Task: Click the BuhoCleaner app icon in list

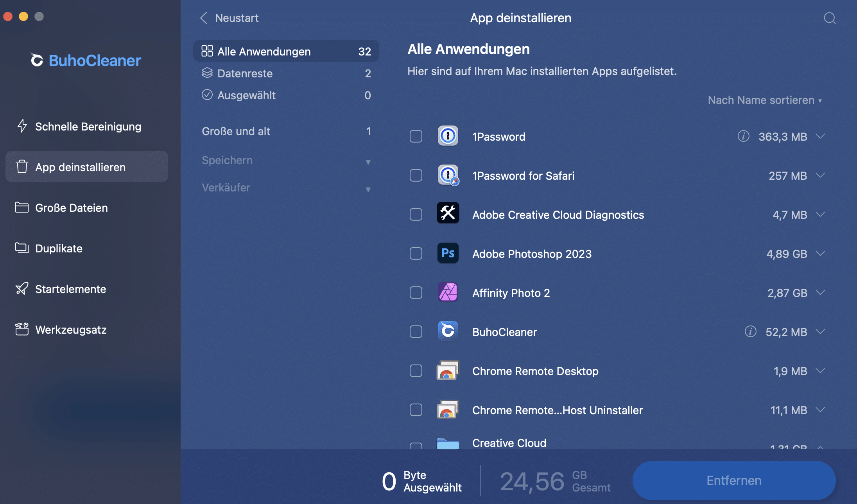Action: click(x=448, y=331)
